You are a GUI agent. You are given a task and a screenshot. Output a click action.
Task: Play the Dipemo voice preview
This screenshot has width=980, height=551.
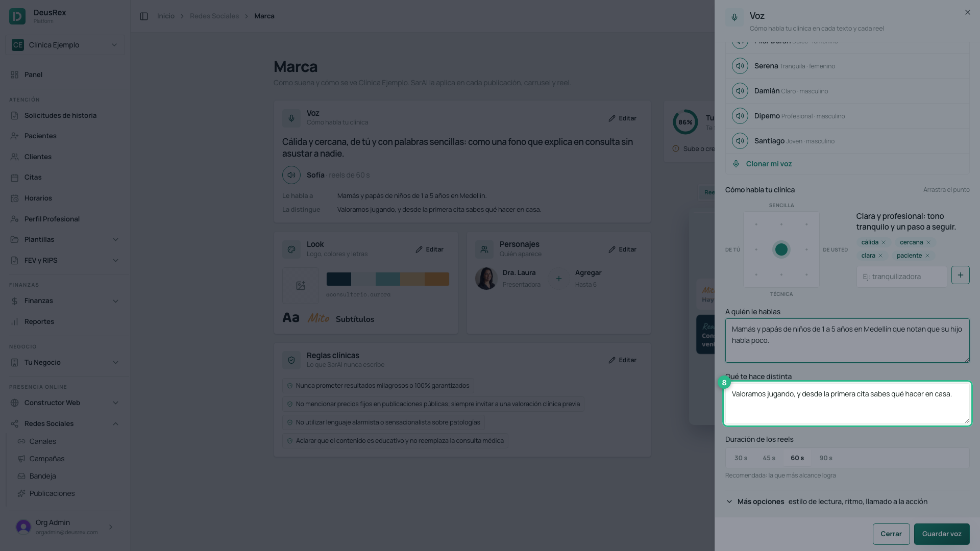coord(740,116)
